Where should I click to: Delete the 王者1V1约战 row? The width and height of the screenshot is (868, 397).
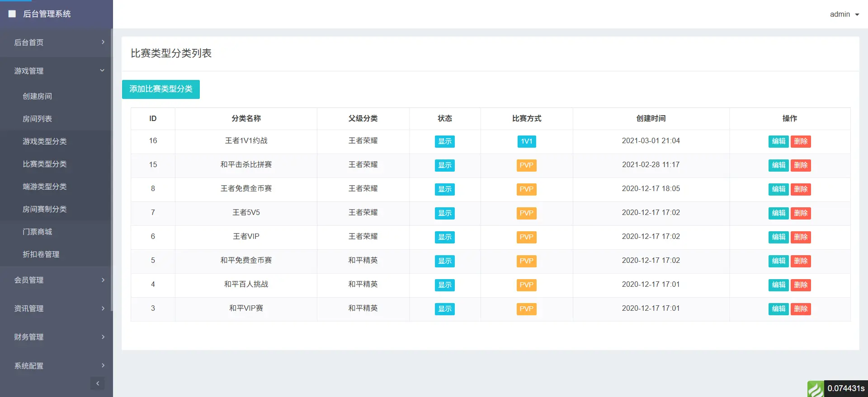801,141
